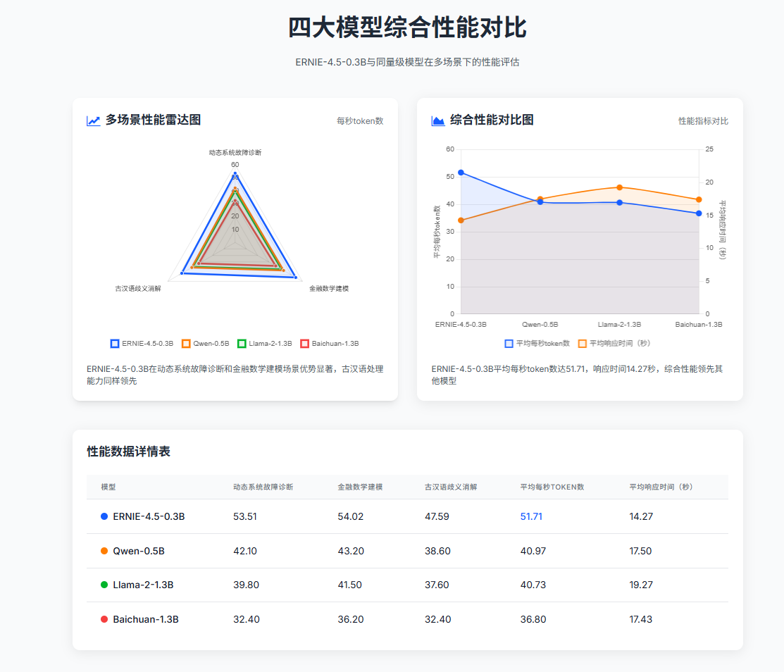The width and height of the screenshot is (784, 672).
Task: Click the 四大模型综合性能对比 page title
Action: point(408,27)
